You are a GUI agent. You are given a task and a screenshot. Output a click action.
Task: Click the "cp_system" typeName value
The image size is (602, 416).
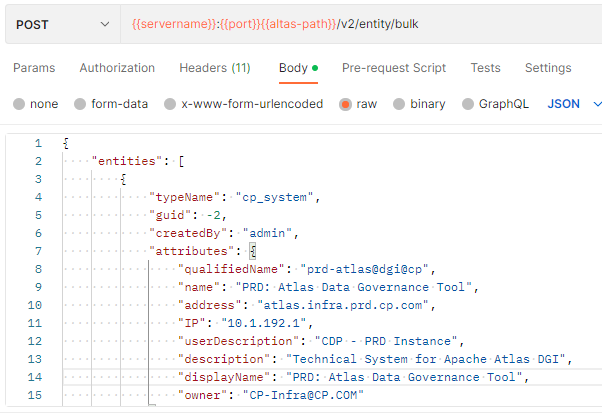(x=275, y=197)
